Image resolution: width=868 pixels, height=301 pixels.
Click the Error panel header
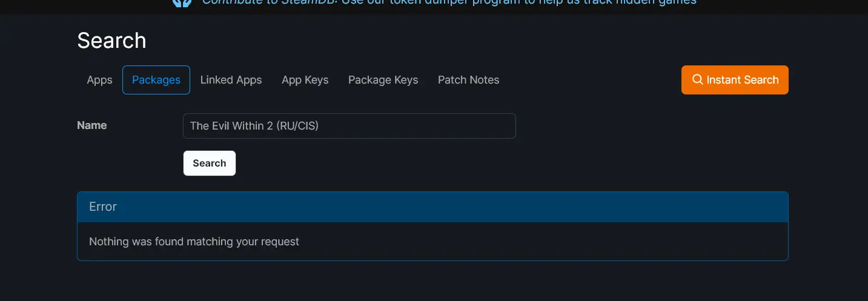click(432, 207)
